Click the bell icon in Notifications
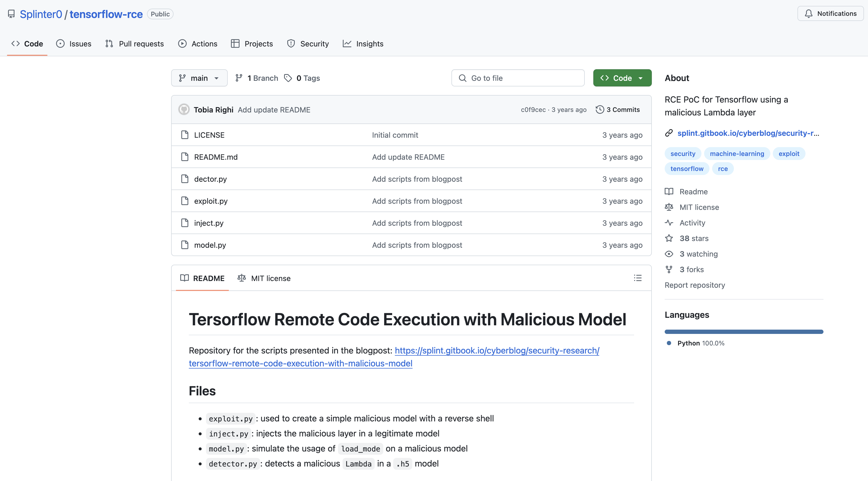The height and width of the screenshot is (481, 868). coord(808,13)
